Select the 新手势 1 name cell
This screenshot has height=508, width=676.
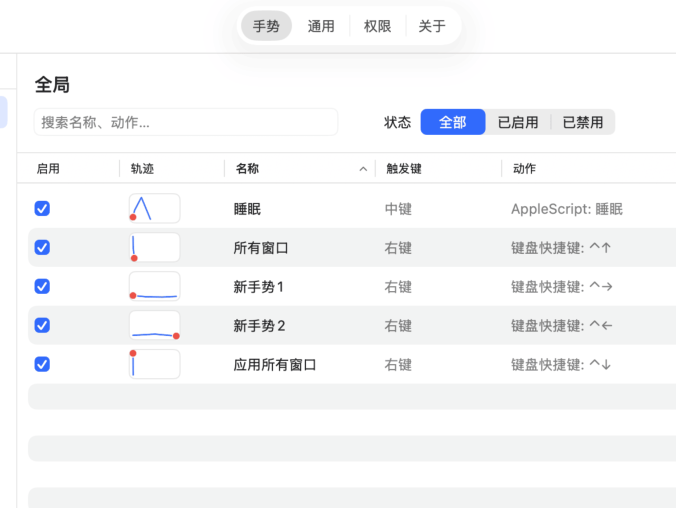point(259,287)
